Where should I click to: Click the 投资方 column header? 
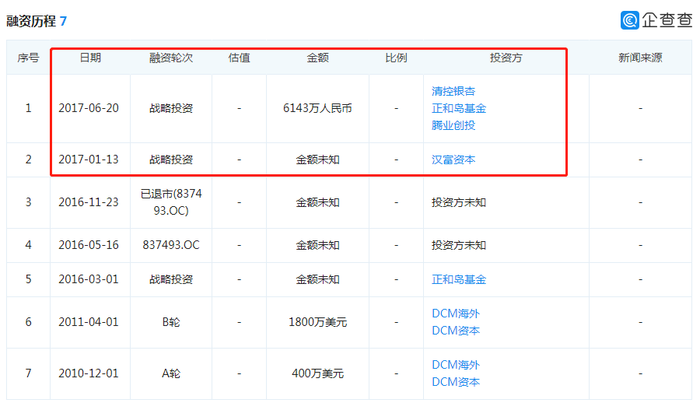coord(506,58)
